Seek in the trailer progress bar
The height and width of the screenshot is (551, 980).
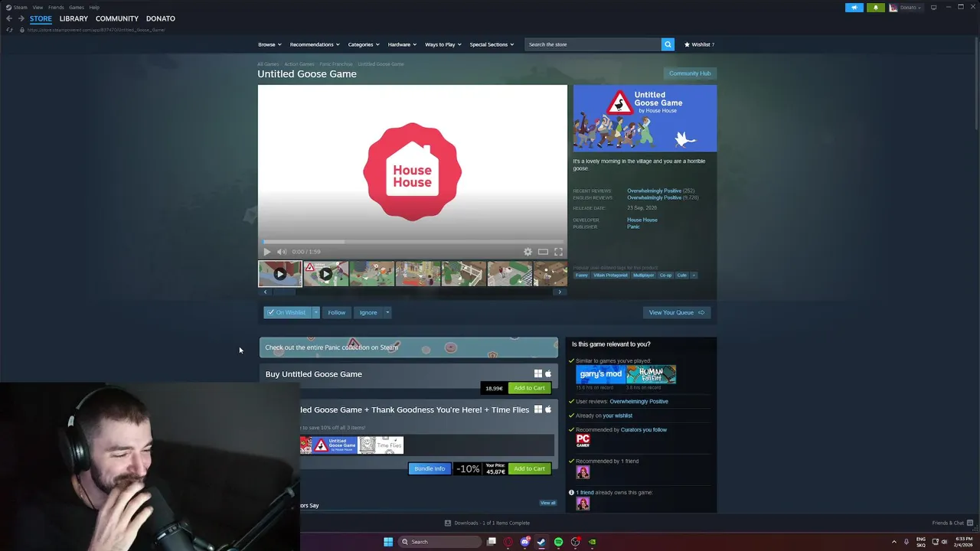[x=413, y=242]
